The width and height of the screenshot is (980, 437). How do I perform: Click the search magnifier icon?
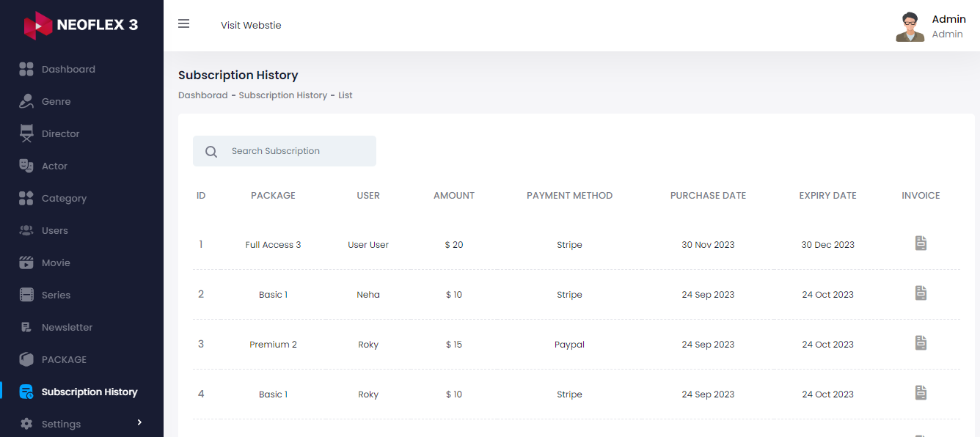coord(211,151)
